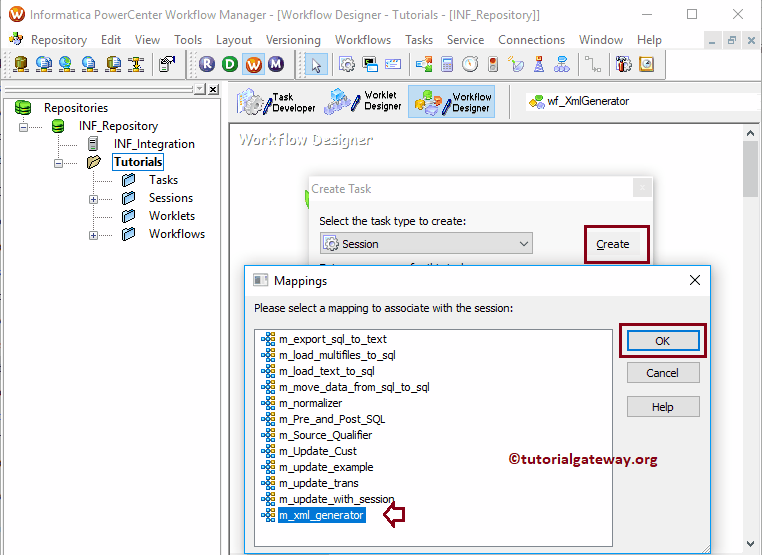The image size is (762, 555).
Task: Open the Tools menu
Action: pyautogui.click(x=188, y=40)
